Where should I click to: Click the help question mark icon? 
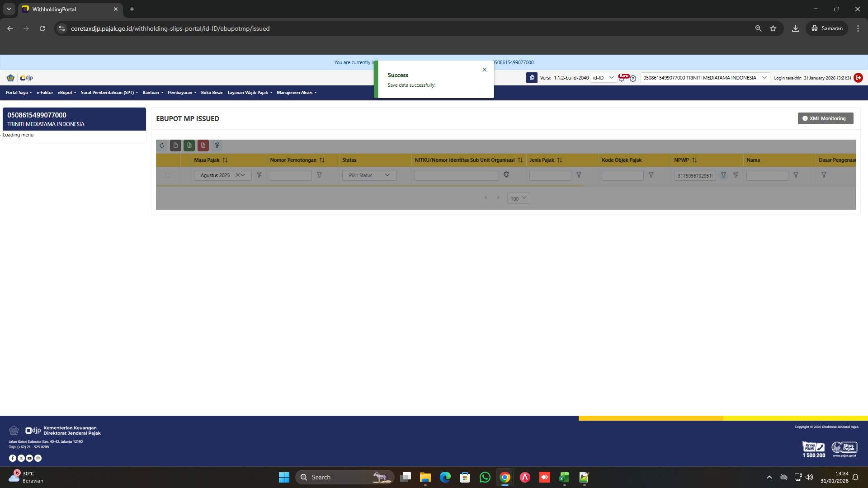click(633, 79)
